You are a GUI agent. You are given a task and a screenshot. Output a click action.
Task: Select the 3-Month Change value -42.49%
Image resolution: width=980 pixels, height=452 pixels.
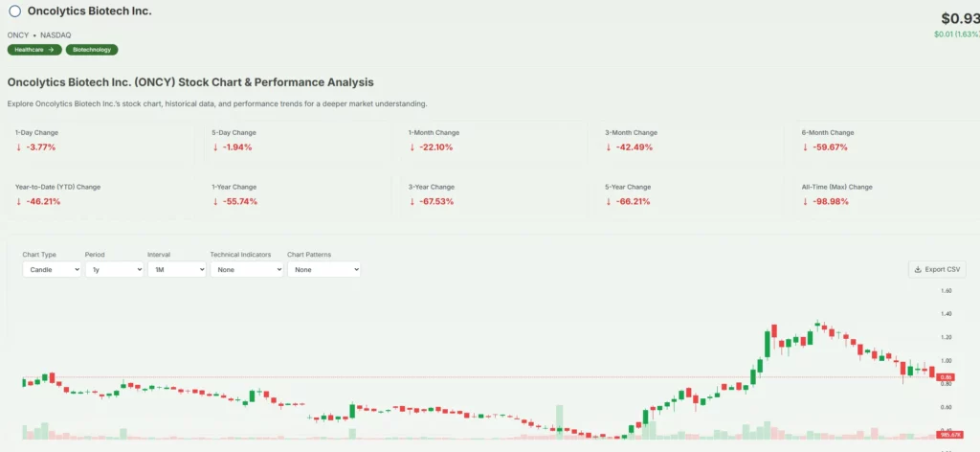tap(634, 147)
